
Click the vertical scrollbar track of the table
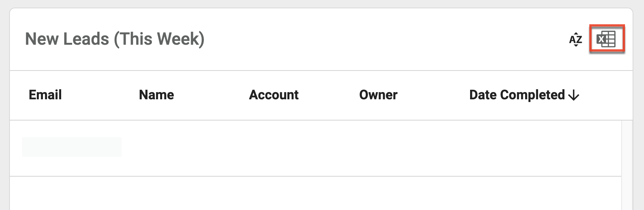(627, 167)
